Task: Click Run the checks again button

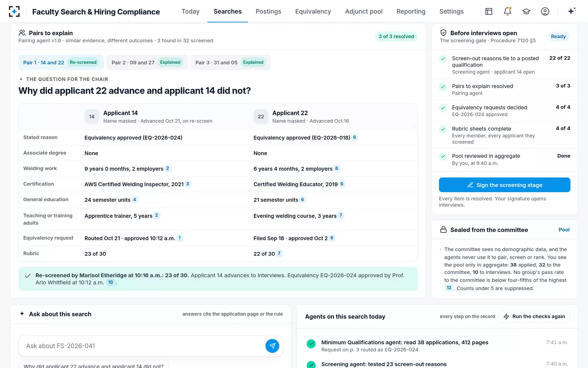Action: pos(534,316)
